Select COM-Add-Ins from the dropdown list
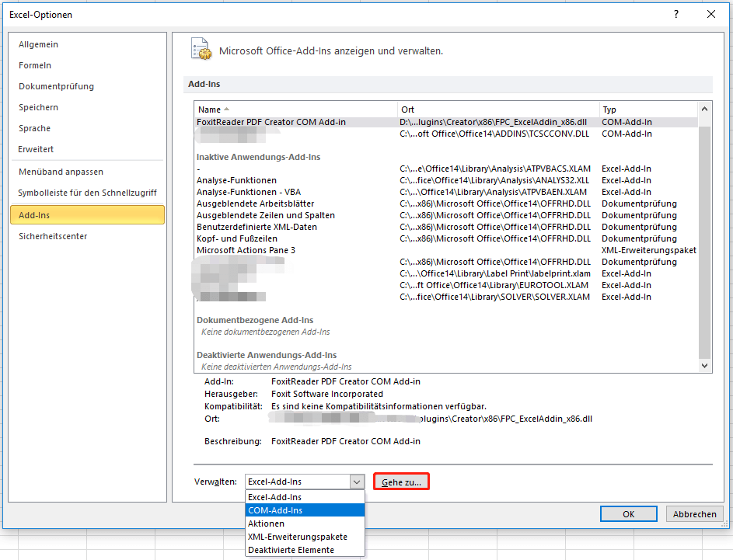 (x=275, y=510)
